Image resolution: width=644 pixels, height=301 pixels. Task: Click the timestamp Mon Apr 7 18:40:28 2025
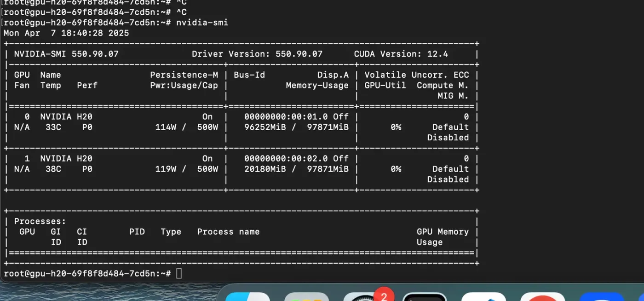click(66, 33)
